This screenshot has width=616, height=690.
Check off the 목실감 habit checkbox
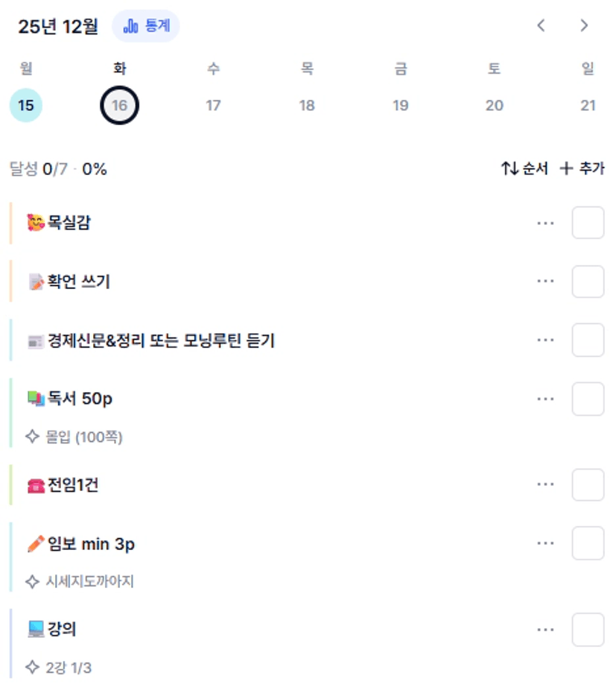(588, 223)
